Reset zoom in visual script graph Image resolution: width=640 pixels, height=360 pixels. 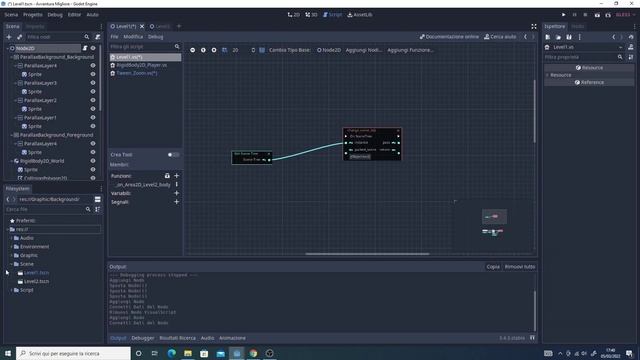[203, 50]
